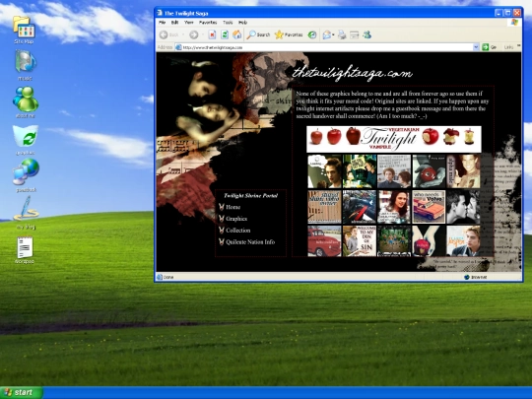
Task: Click the Windows flag logo in the menu bar
Action: pyautogui.click(x=514, y=23)
